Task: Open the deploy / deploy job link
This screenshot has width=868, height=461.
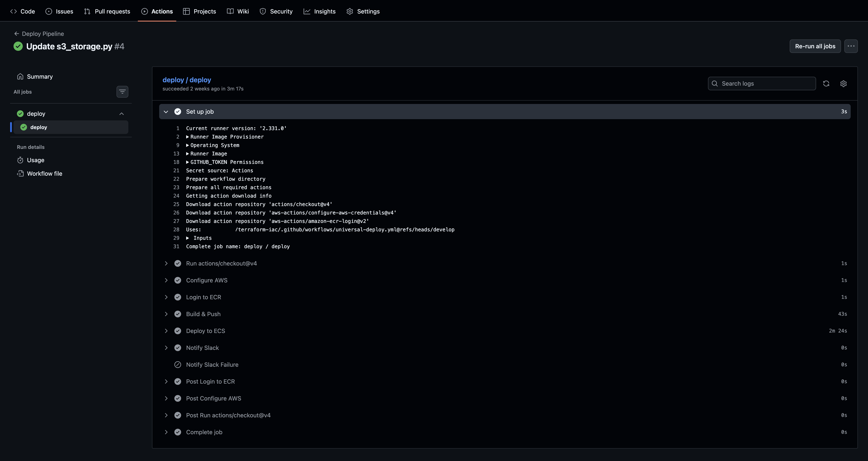Action: click(187, 80)
